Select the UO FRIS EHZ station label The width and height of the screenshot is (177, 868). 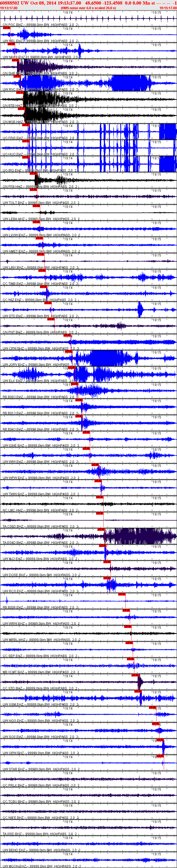coord(13,138)
